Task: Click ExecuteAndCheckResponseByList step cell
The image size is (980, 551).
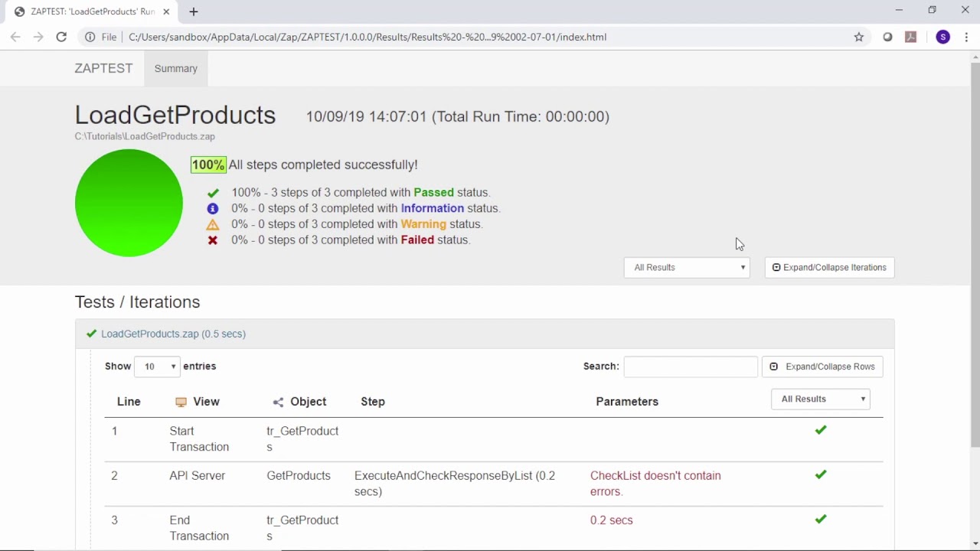Action: click(x=455, y=484)
